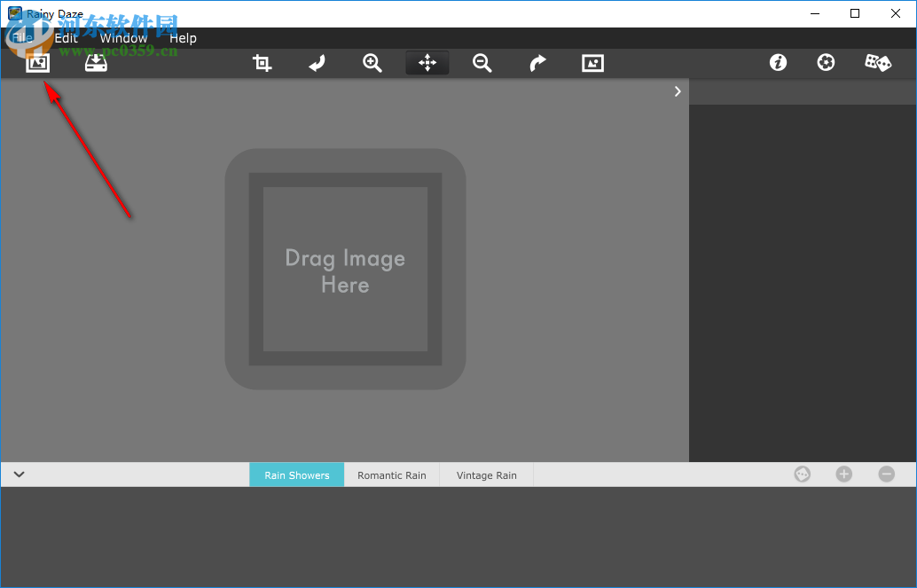Switch to the Vintage Rain tab
Viewport: 917px width, 588px height.
tap(486, 475)
